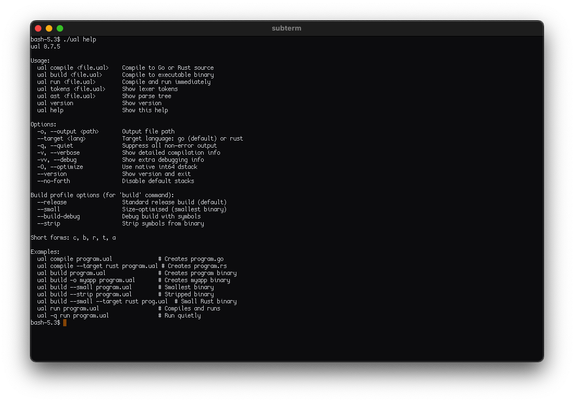Click 'ual build -o myapp program.ual' example
This screenshot has height=402, width=574.
pyautogui.click(x=86, y=280)
